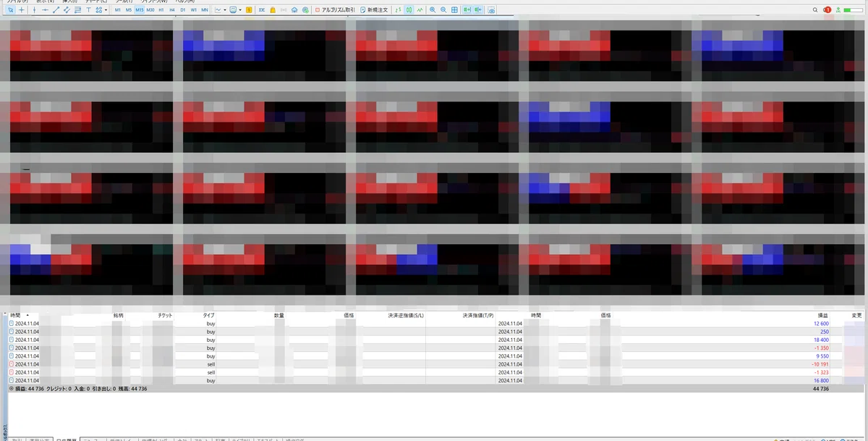Switch to the M1 timeframe
Screen dimensions: 868x441
117,10
